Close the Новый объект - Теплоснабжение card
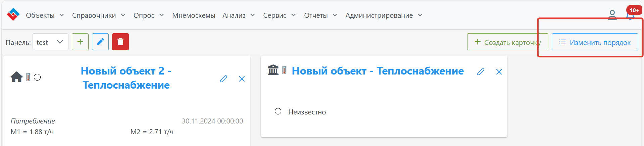Image resolution: width=644 pixels, height=146 pixels. [x=499, y=72]
